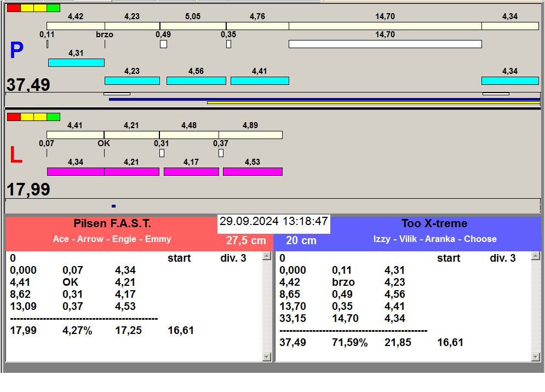Screen dimensions: 545x392
Task: Click the cyan bar labeled 4,31
Action: pyautogui.click(x=76, y=62)
